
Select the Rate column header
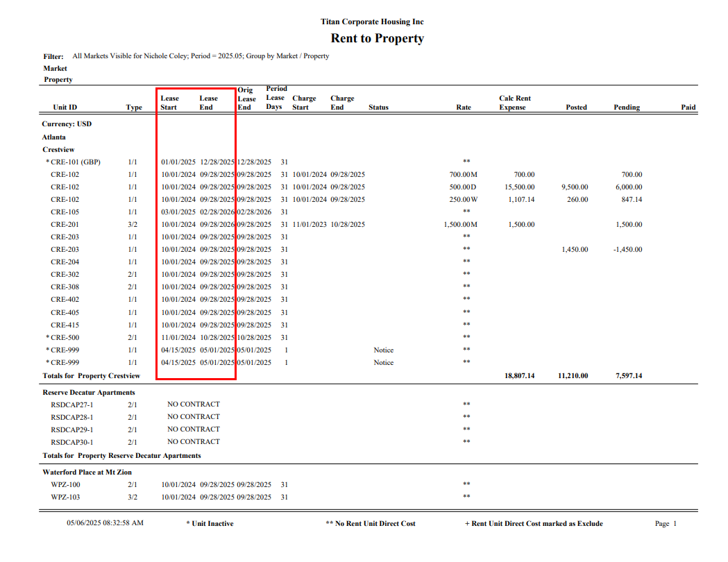pyautogui.click(x=463, y=108)
